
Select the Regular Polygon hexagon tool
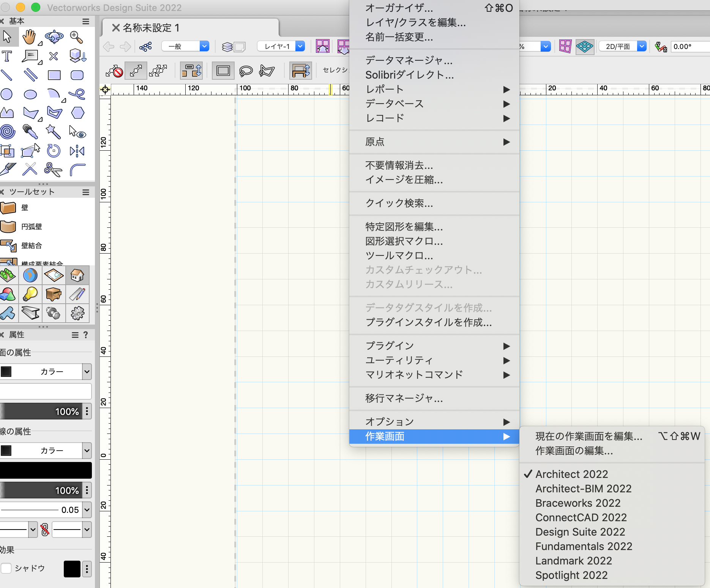point(77,113)
